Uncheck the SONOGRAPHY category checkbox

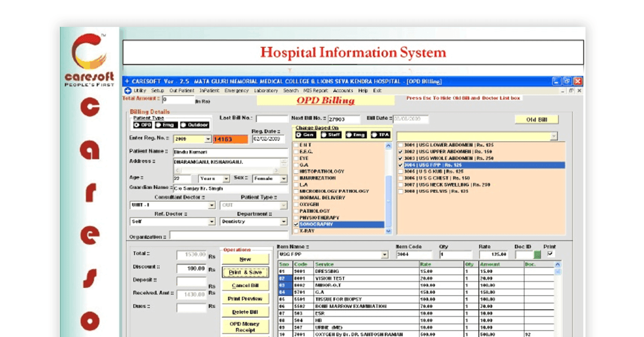(x=296, y=224)
